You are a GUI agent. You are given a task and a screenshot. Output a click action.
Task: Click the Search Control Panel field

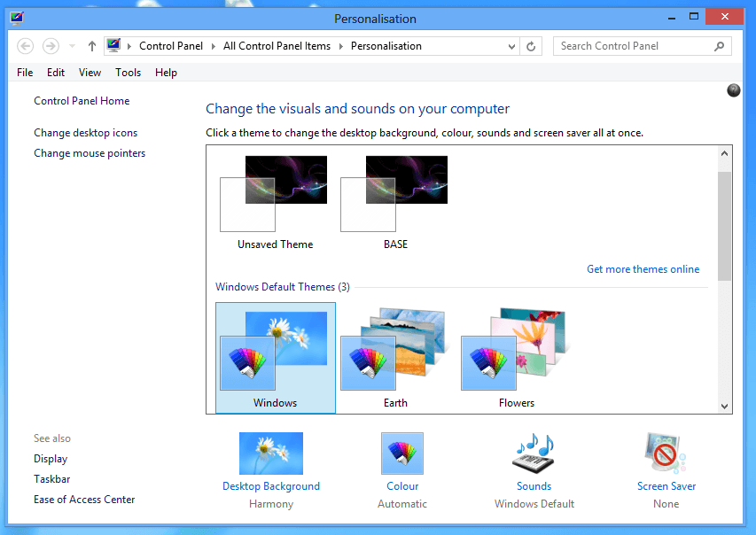pyautogui.click(x=642, y=46)
